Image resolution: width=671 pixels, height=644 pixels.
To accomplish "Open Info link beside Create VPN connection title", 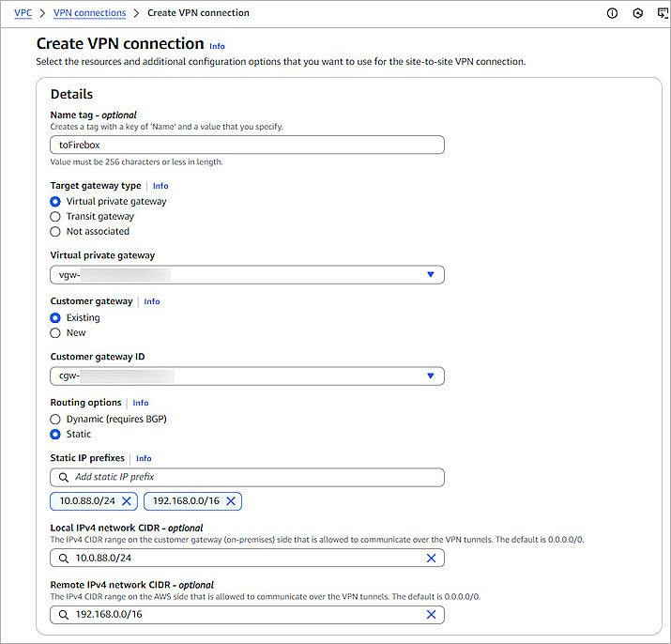I will coord(217,46).
